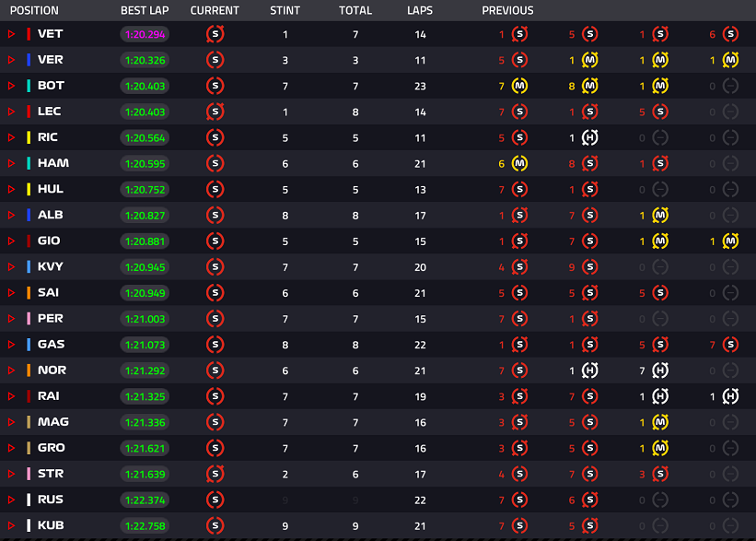Click GIO's last previous medium tyre icon

pyautogui.click(x=730, y=241)
